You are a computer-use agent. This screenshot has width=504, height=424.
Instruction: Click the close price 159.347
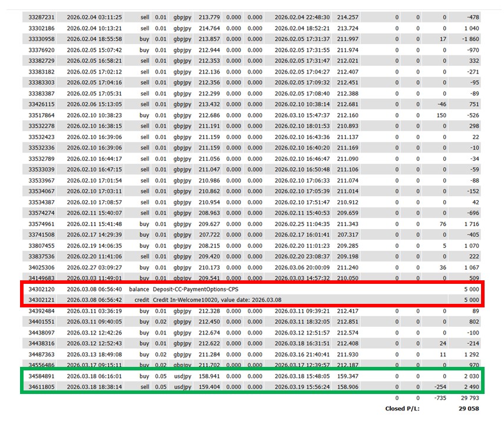(x=349, y=376)
